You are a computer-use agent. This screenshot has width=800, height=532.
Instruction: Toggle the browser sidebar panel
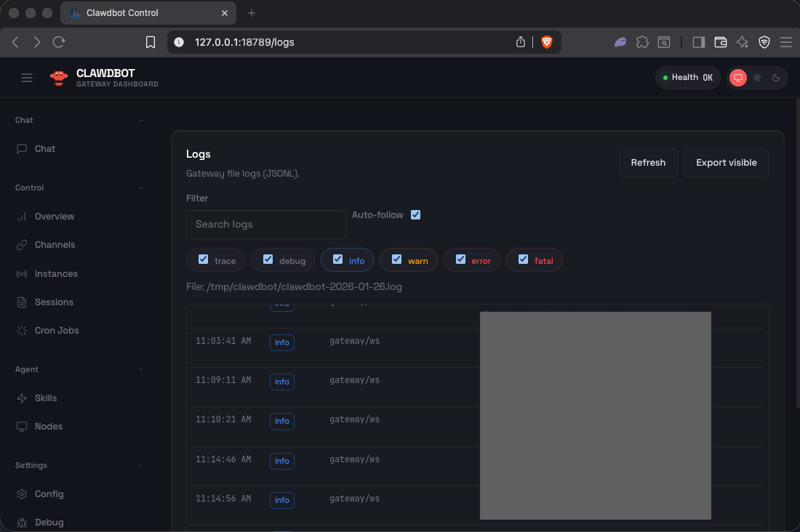click(x=698, y=42)
